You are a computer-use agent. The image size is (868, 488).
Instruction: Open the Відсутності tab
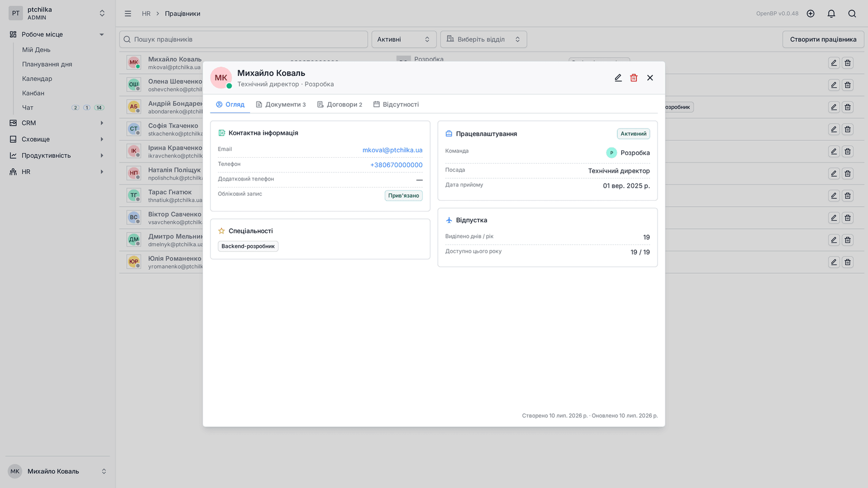tap(396, 105)
